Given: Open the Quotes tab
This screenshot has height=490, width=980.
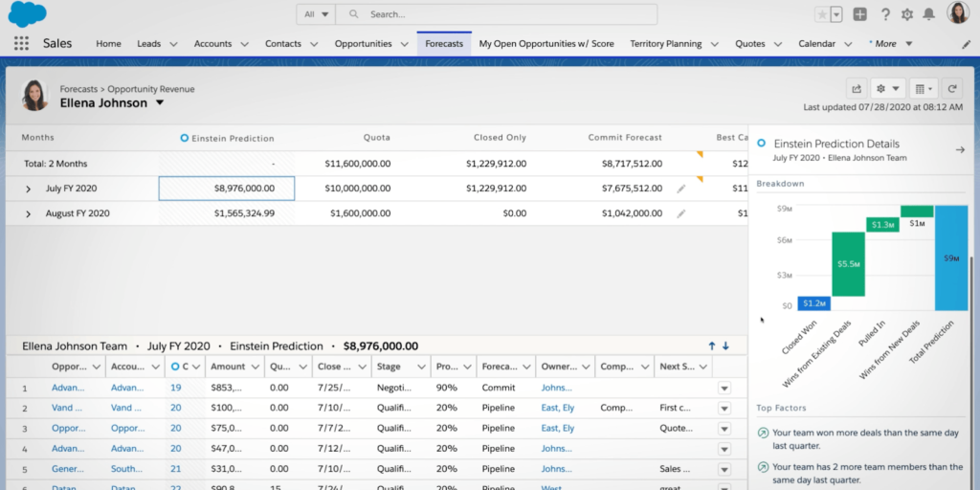Looking at the screenshot, I should (750, 44).
